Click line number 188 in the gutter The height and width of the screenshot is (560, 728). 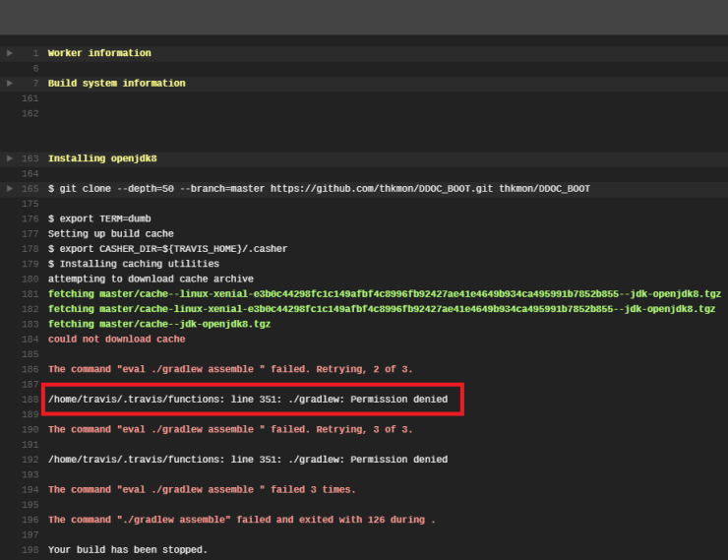[30, 400]
